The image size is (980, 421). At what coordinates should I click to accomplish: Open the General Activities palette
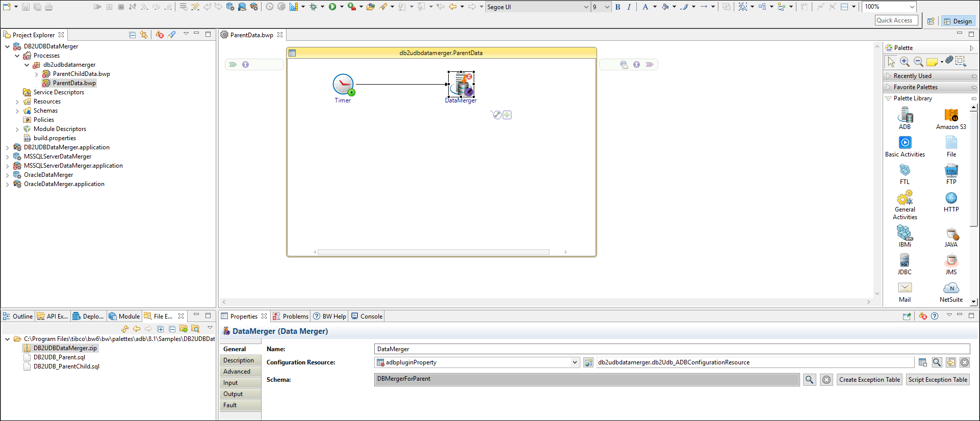coord(905,198)
